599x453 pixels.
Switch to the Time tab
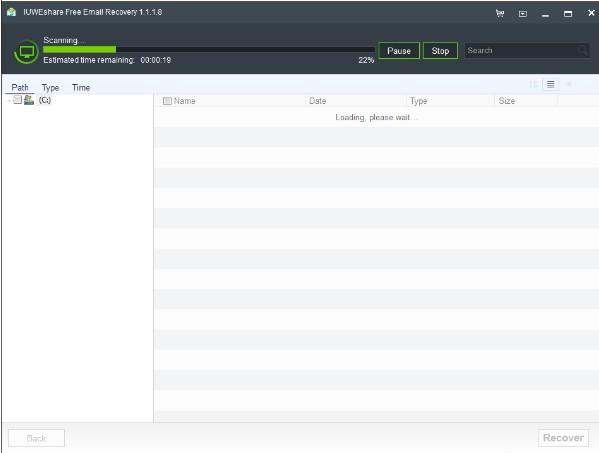coord(81,87)
